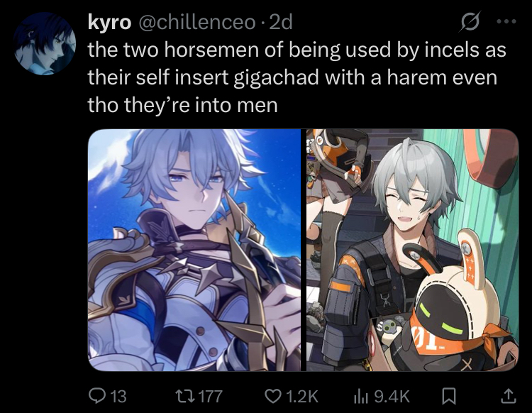
Task: Click the tweet text about two horsemen
Action: coord(297,77)
